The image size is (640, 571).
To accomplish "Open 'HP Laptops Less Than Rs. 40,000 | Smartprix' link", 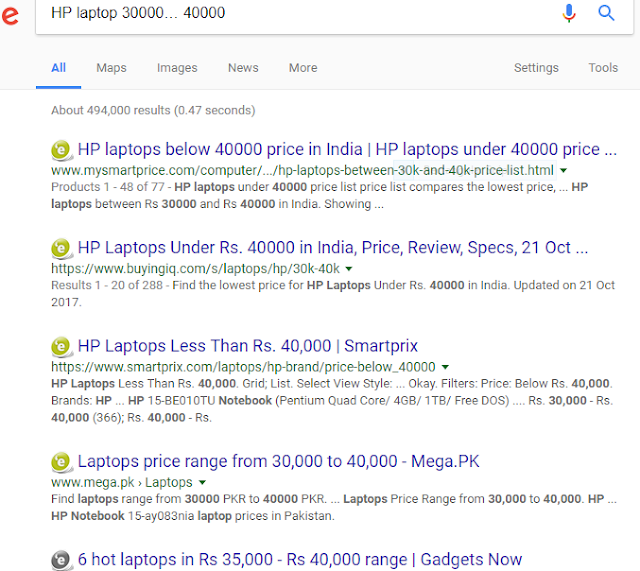I will click(248, 346).
